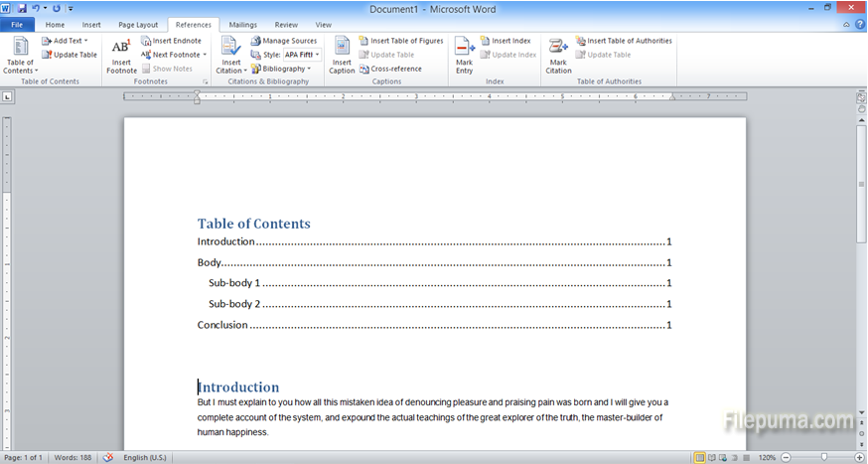Expand the citation Style APA combo box
Viewport: 868px width, 464px height.
tap(317, 55)
